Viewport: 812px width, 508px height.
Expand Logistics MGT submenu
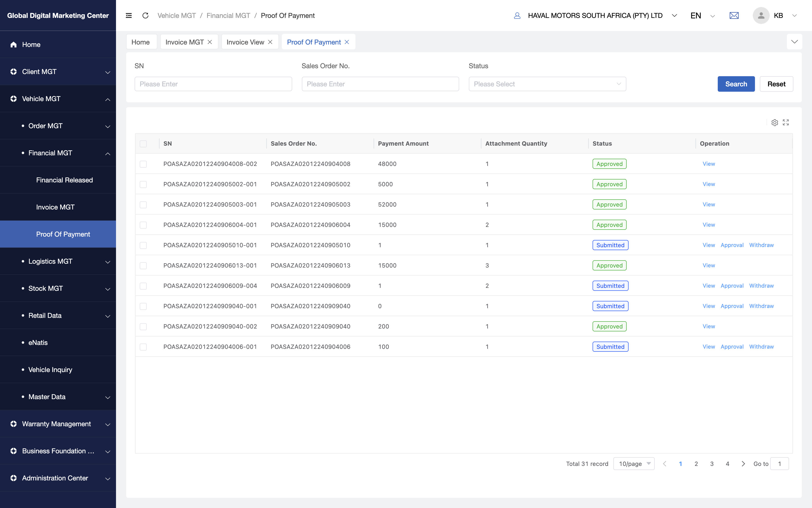[108, 262]
